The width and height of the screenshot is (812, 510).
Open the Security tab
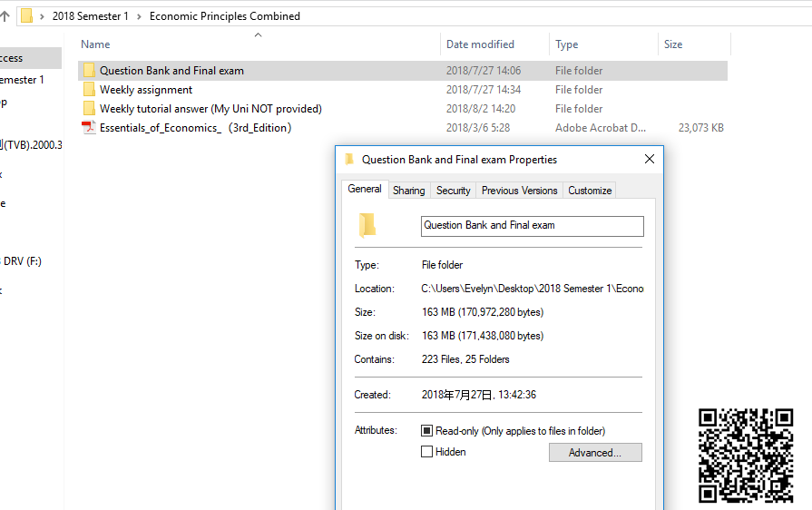pos(453,191)
